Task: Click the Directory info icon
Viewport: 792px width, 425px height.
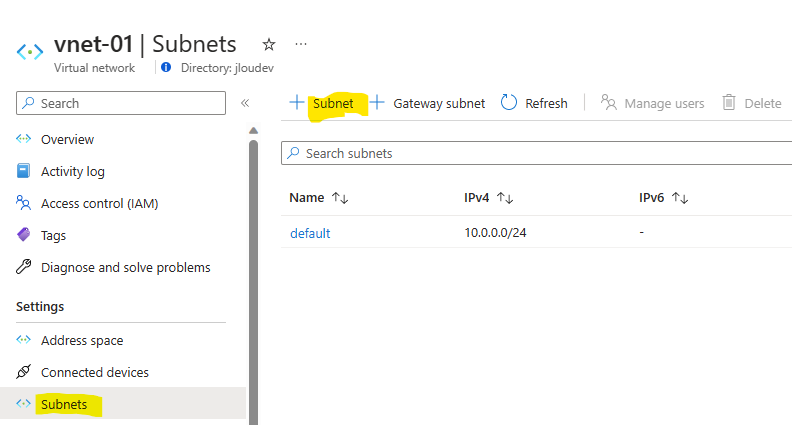Action: (166, 67)
